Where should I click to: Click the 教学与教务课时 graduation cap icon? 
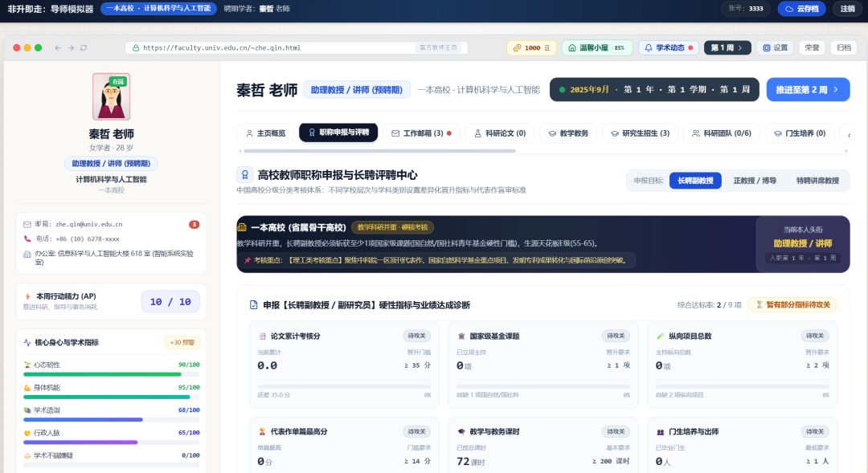[x=461, y=431]
